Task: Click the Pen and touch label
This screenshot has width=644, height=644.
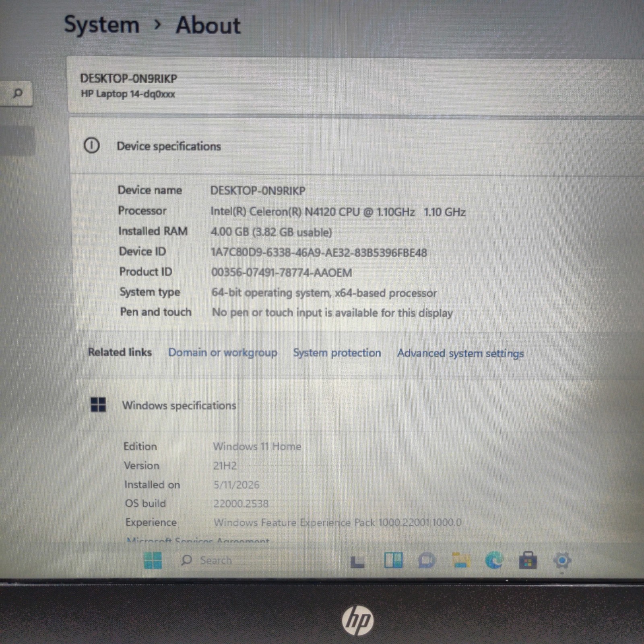Action: click(x=156, y=312)
